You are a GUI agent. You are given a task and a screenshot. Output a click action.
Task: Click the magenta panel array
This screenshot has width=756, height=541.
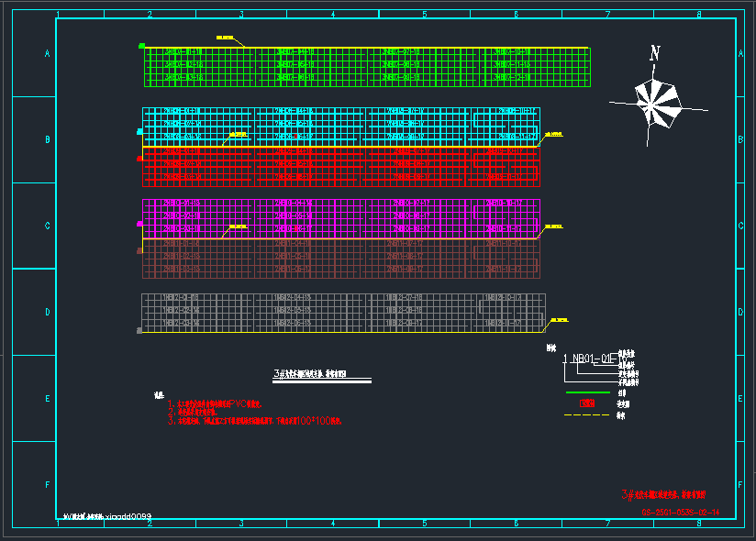pyautogui.click(x=339, y=218)
